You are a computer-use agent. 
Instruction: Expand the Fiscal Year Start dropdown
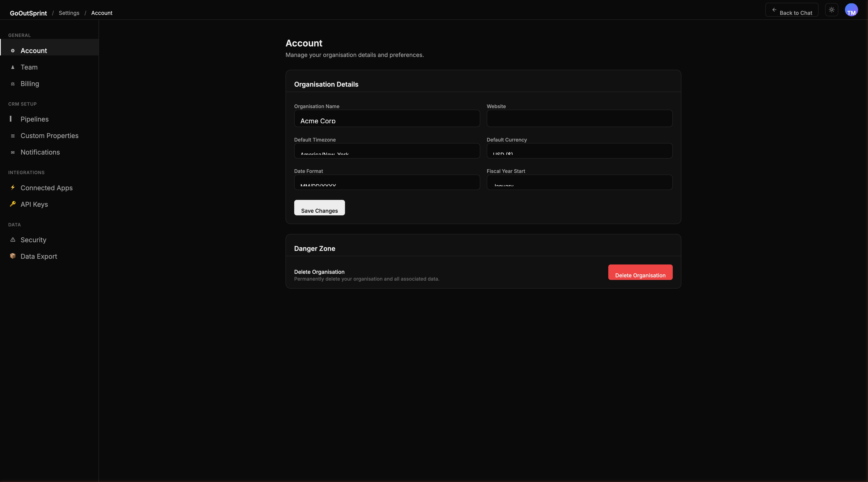click(579, 182)
